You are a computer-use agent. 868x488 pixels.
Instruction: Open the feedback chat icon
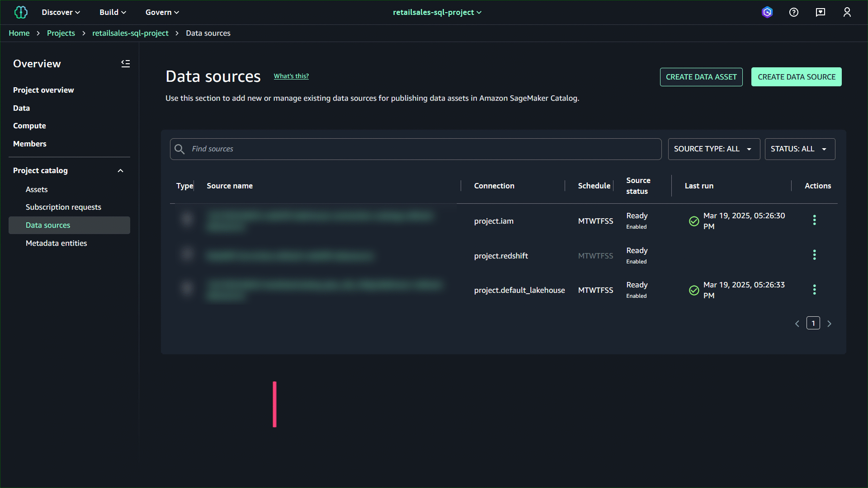tap(820, 12)
